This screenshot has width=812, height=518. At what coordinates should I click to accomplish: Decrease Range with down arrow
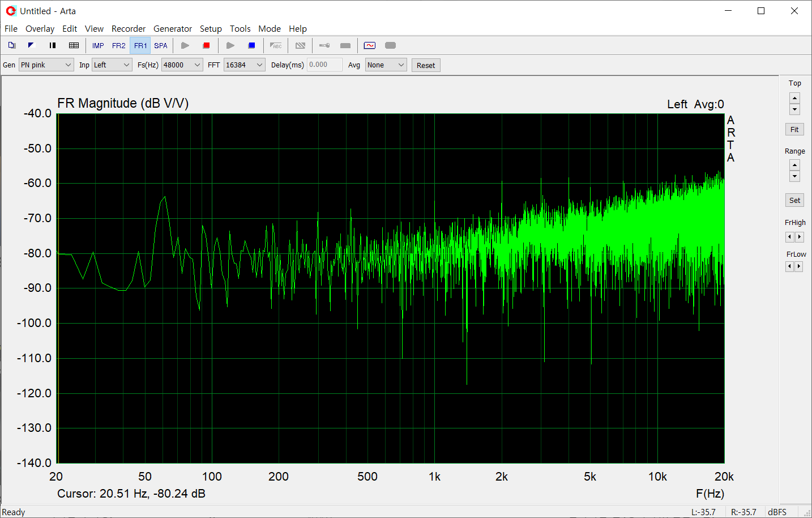pyautogui.click(x=795, y=176)
